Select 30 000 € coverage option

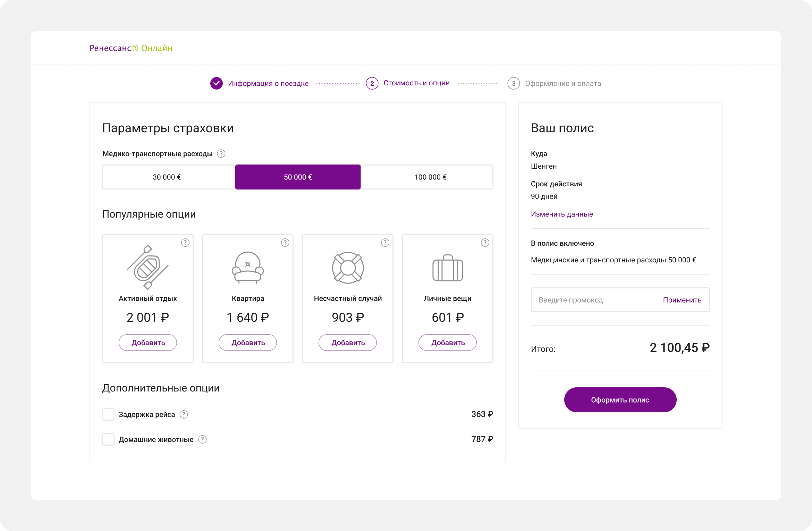tap(169, 177)
